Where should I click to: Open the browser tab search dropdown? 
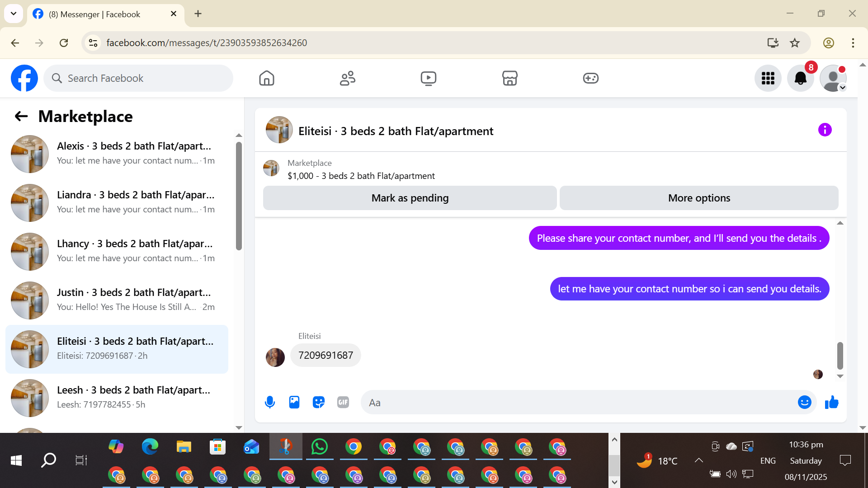coord(14,14)
